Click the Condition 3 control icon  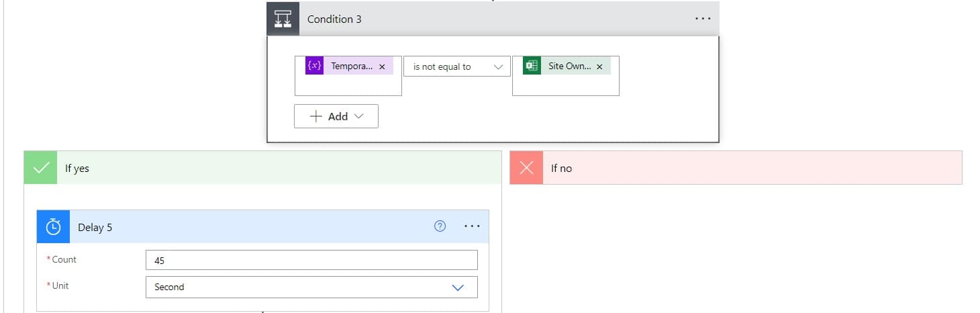pos(283,19)
